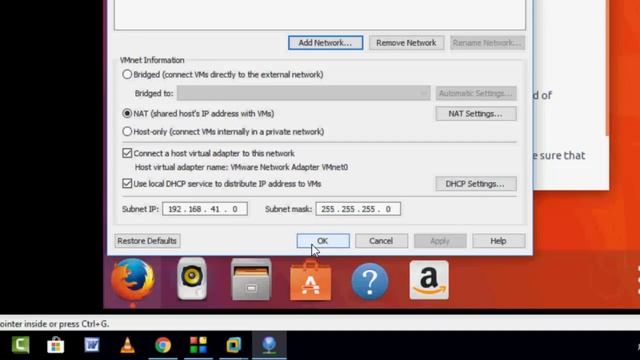Toggle Use local DHCP service checkbox
The image size is (640, 360).
127,184
